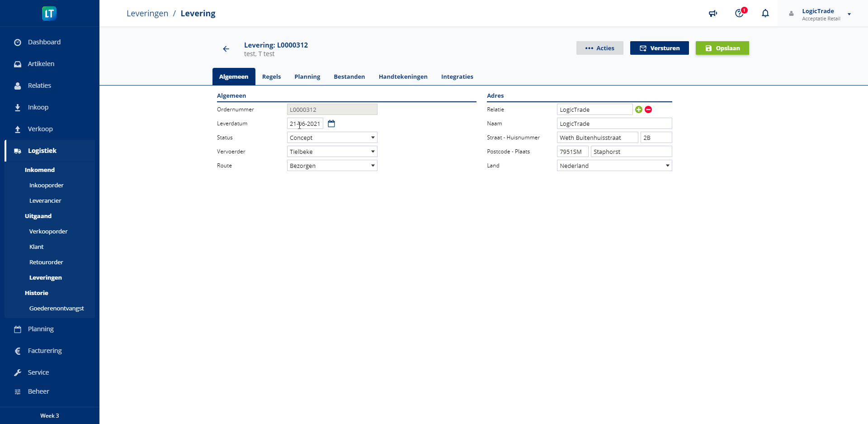Open Dashboard in the sidebar

44,42
